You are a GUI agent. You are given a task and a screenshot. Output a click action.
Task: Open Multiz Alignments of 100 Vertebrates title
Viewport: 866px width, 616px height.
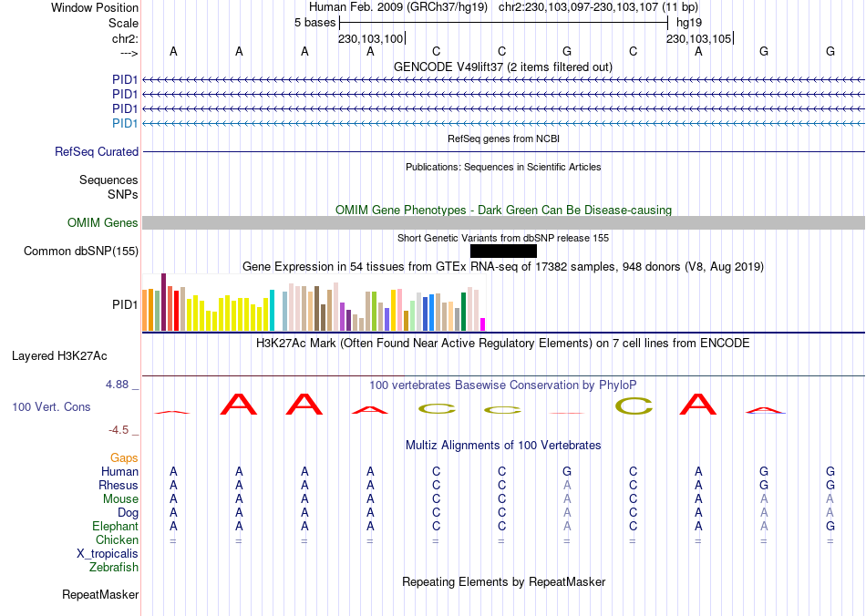[x=503, y=445]
